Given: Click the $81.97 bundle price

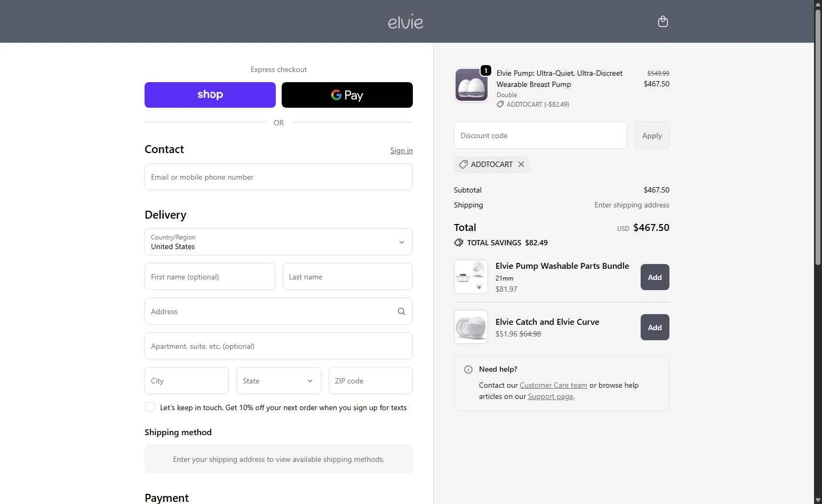Looking at the screenshot, I should click(x=506, y=289).
